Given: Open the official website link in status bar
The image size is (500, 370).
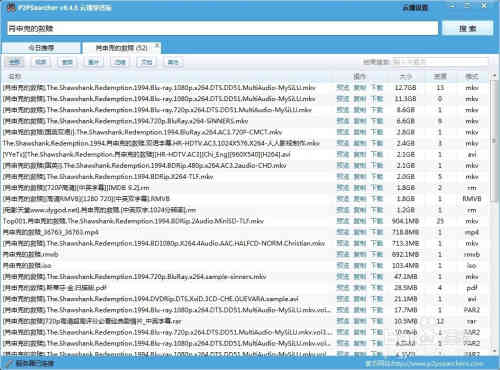Looking at the screenshot, I should point(424,363).
